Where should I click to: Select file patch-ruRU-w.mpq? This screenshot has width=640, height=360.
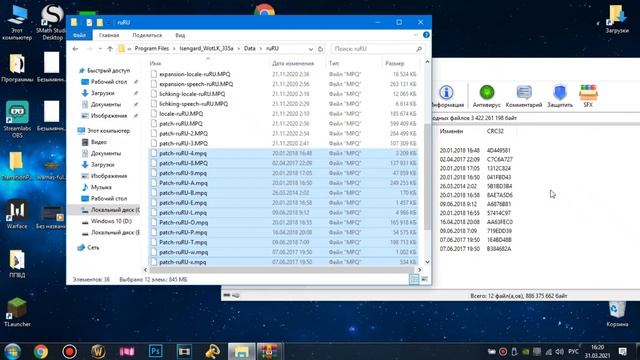183,252
